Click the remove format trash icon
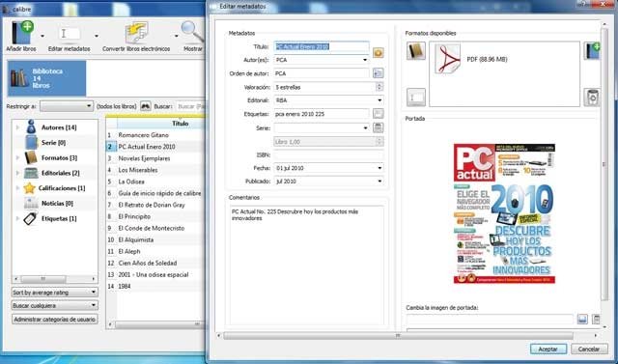This screenshot has width=618, height=364. (592, 98)
